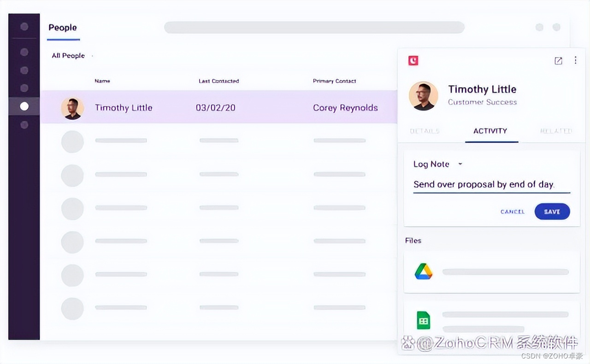This screenshot has width=590, height=364.
Task: Switch to the ACTIVITY tab
Action: click(490, 131)
